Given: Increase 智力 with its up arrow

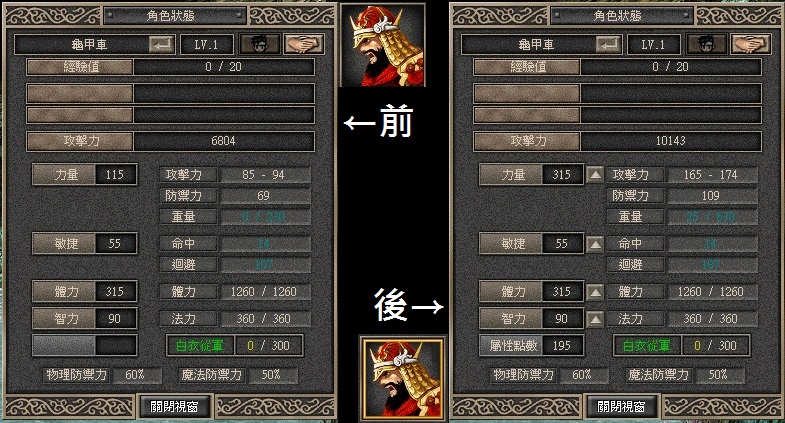Looking at the screenshot, I should pyautogui.click(x=595, y=318).
